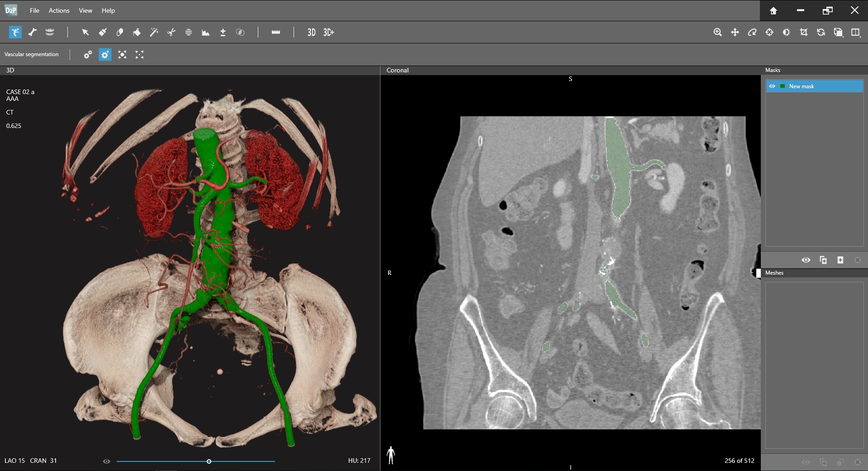
Task: Select the bone segmentation tool
Action: tap(33, 32)
